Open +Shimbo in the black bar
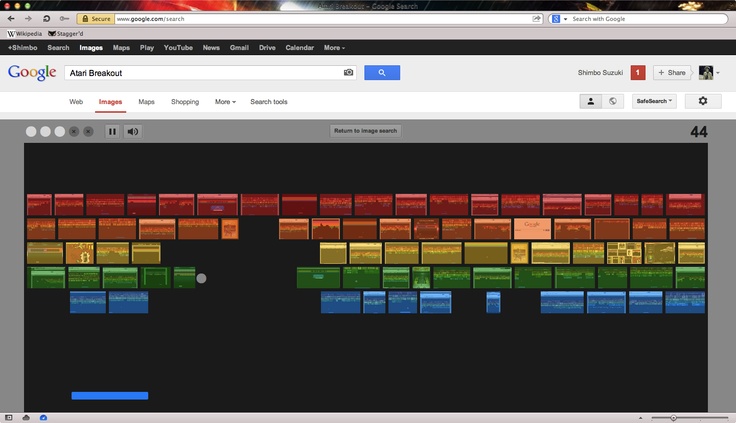 coord(23,48)
